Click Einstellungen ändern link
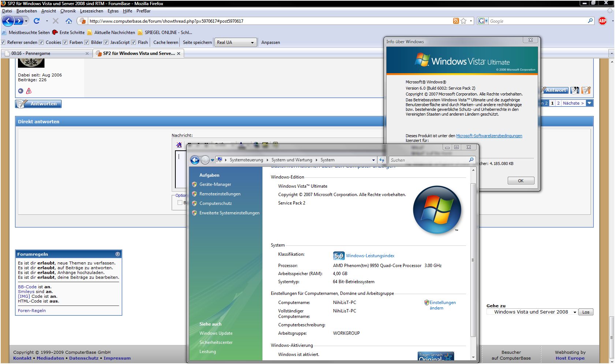Screen dimensions: 615x364 point(443,305)
